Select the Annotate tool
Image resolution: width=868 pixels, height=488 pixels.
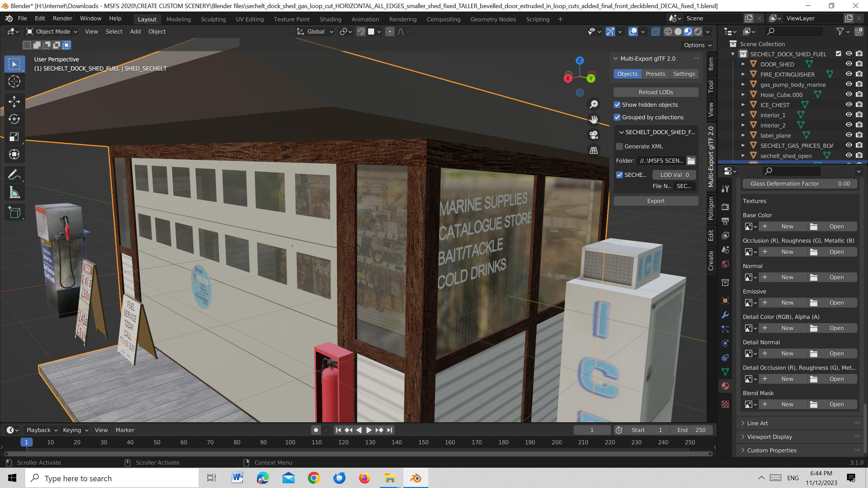tap(14, 174)
